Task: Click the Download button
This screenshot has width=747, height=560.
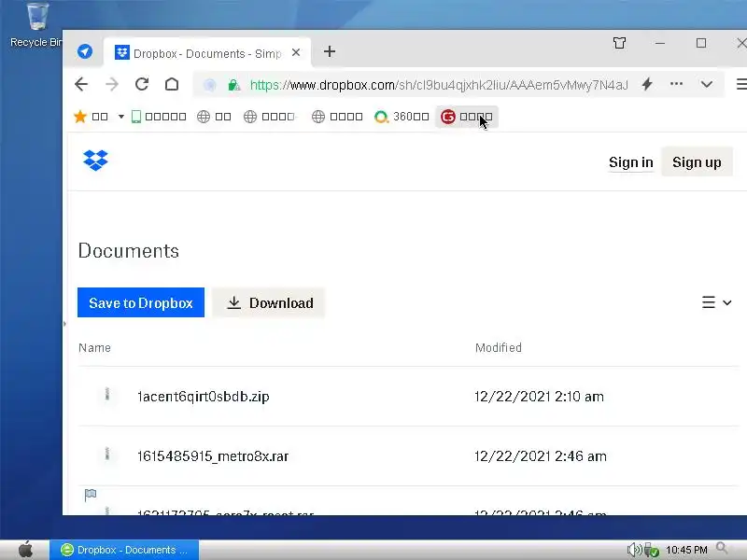Action: pos(269,302)
